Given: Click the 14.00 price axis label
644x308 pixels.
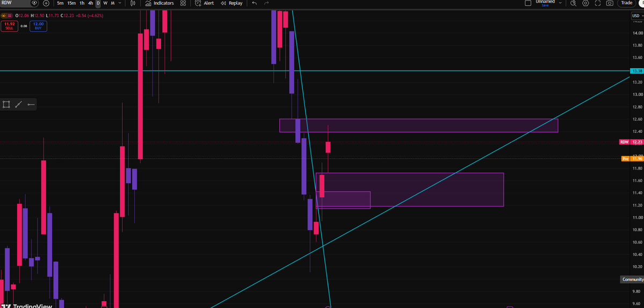Looking at the screenshot, I should (x=638, y=33).
